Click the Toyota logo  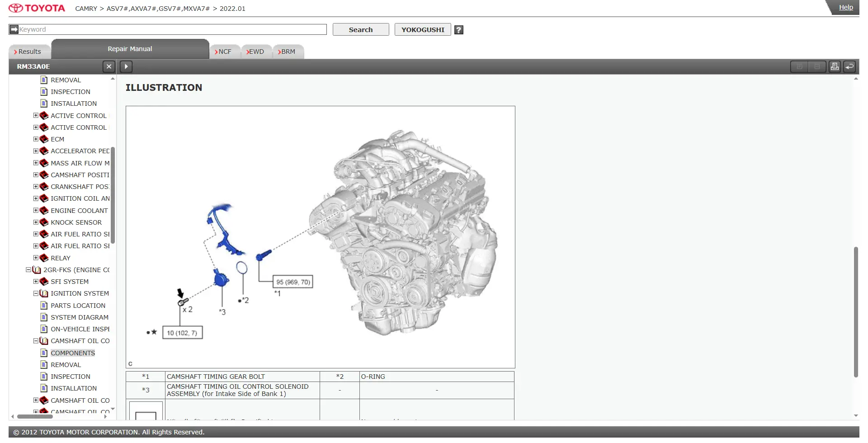(x=37, y=8)
